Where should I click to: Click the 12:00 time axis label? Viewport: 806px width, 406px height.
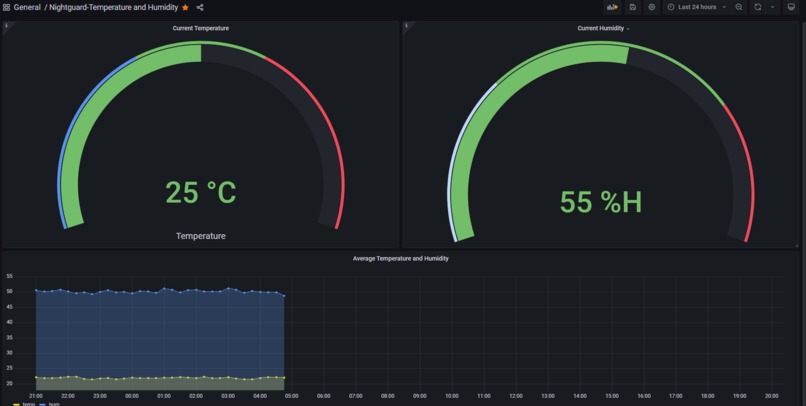[x=516, y=396]
